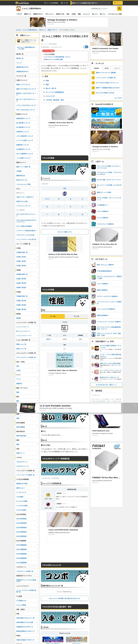Jump to キャッツアイの使用優先度 in contents
Screen dimensions: 138x644
(x=55, y=92)
